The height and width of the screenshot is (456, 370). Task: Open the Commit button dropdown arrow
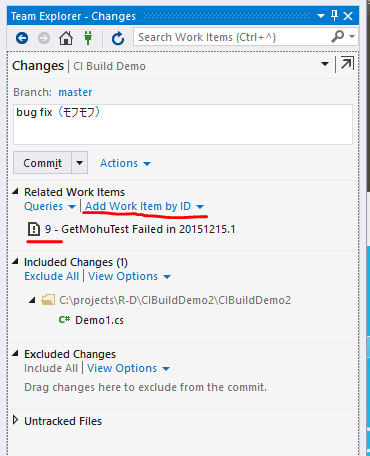click(79, 163)
